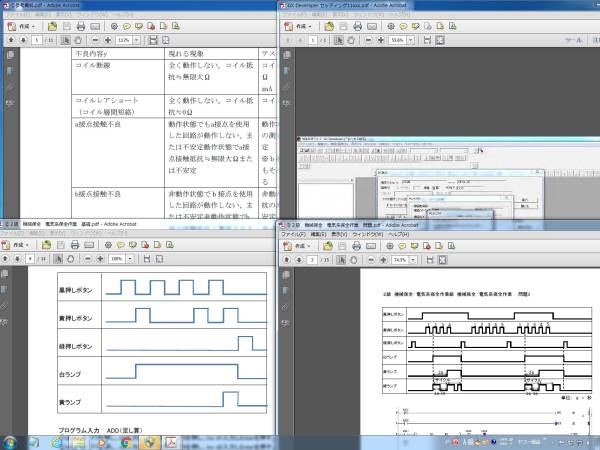Go to next page in the top-left Acrobat window

pyautogui.click(x=23, y=41)
